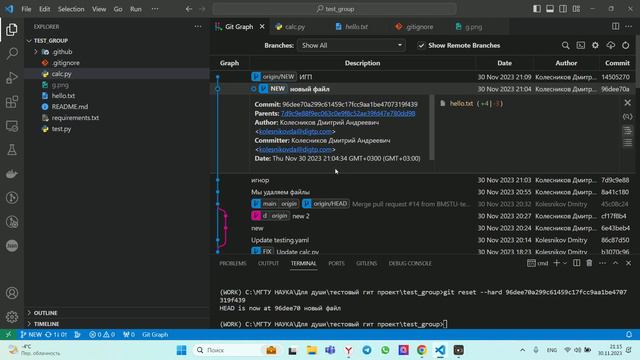The height and width of the screenshot is (360, 640).
Task: Select test.py in Explorer
Action: [61, 129]
